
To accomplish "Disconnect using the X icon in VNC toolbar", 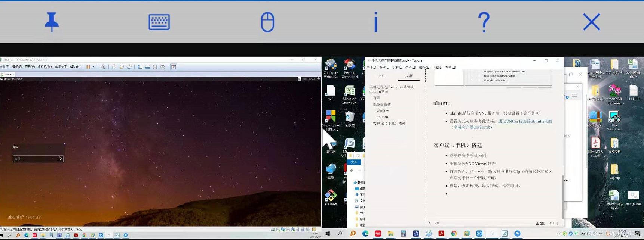I will pos(591,22).
